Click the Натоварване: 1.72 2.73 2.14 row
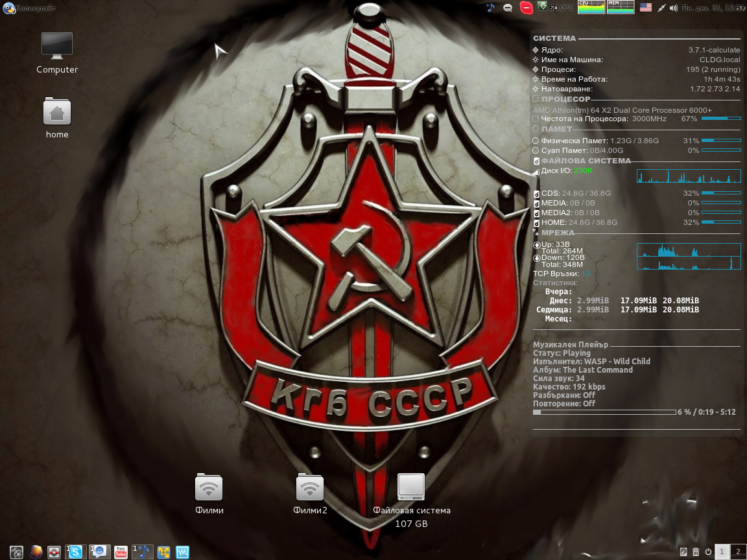This screenshot has height=560, width=747. [x=637, y=89]
